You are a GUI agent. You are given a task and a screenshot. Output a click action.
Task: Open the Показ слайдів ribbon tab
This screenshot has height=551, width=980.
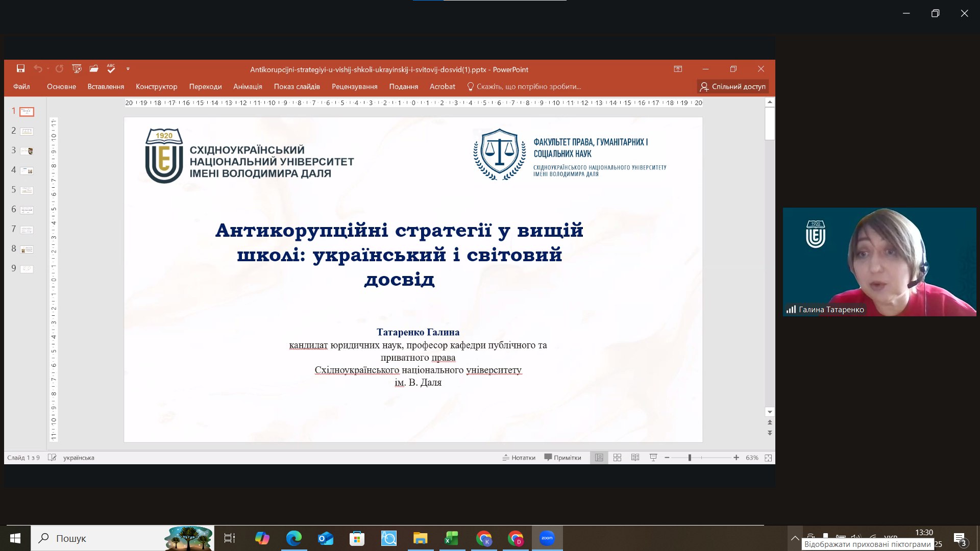point(297,87)
